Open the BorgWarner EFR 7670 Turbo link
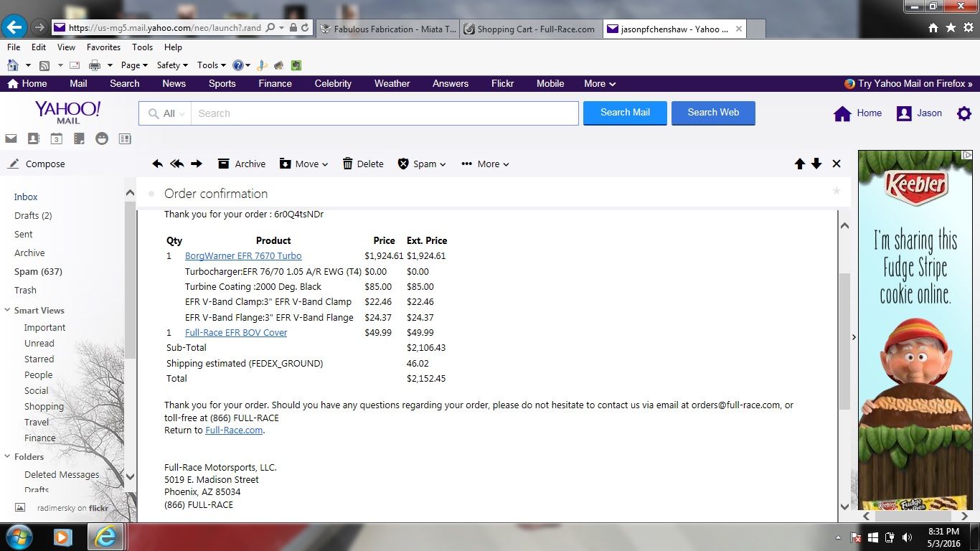The height and width of the screenshot is (551, 980). pos(243,255)
